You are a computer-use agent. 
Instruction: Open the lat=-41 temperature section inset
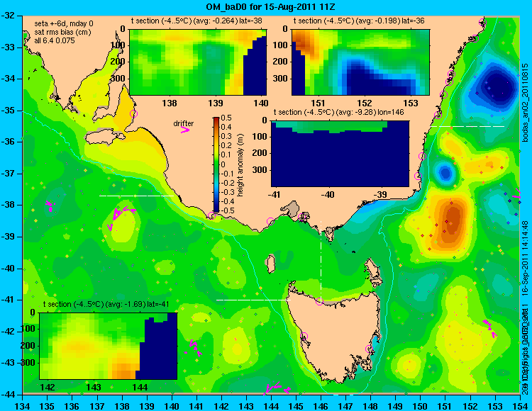[x=109, y=346]
